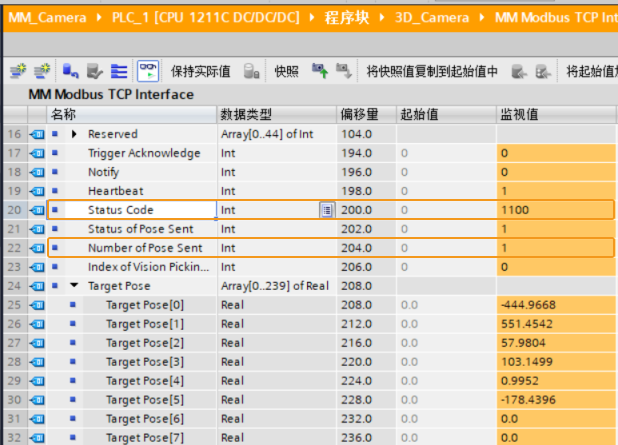Toggle the monitor-all glasses icon
This screenshot has width=618, height=445.
[x=148, y=71]
